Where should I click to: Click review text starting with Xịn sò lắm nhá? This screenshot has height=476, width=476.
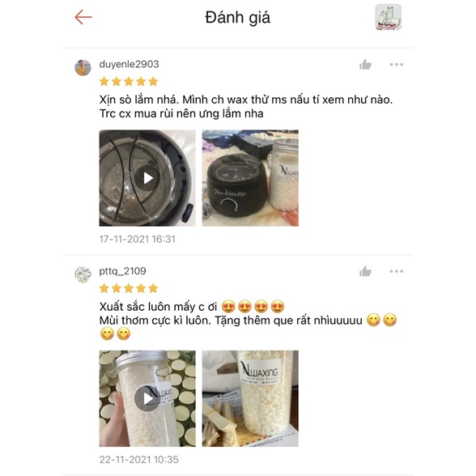tap(246, 107)
